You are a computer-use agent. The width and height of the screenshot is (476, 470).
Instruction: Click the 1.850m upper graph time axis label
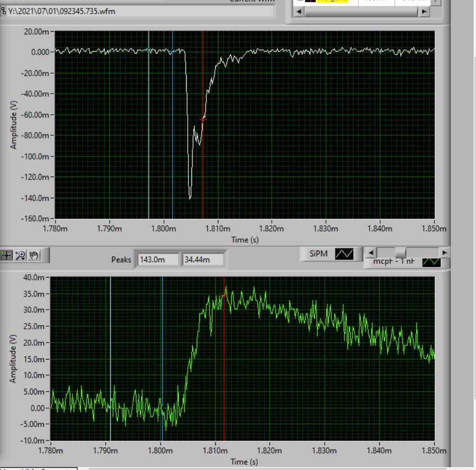click(434, 229)
